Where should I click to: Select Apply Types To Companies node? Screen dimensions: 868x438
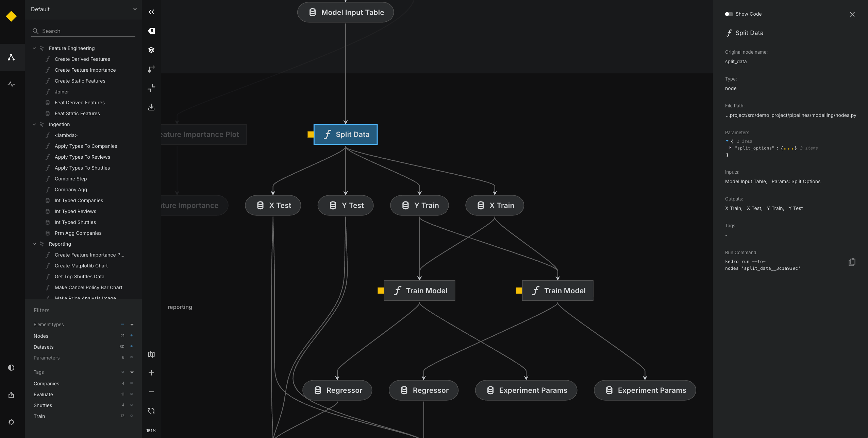point(86,146)
